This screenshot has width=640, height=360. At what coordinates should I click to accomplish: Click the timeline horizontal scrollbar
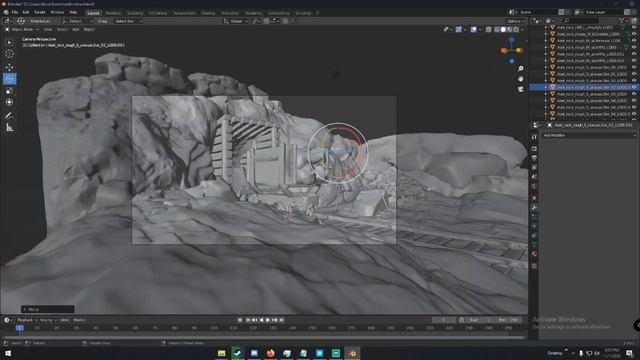pos(263,337)
